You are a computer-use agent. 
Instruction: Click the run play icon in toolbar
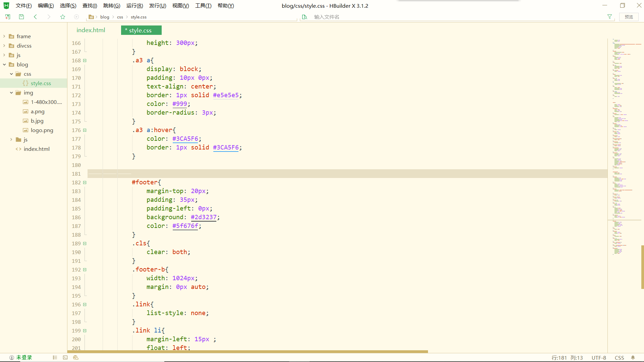pyautogui.click(x=76, y=17)
